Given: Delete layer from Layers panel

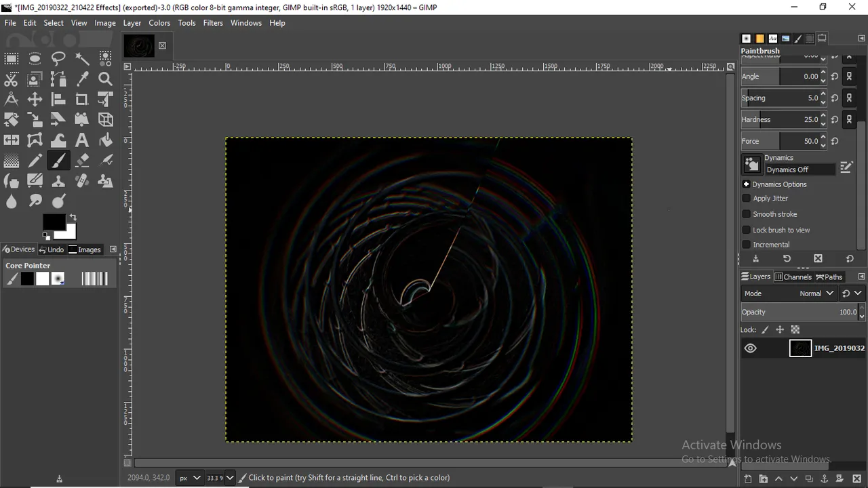Looking at the screenshot, I should pos(856,479).
